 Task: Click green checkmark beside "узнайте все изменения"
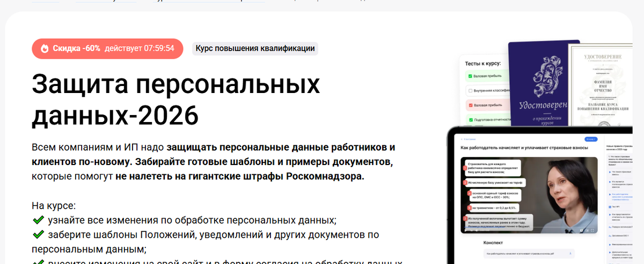pyautogui.click(x=38, y=220)
